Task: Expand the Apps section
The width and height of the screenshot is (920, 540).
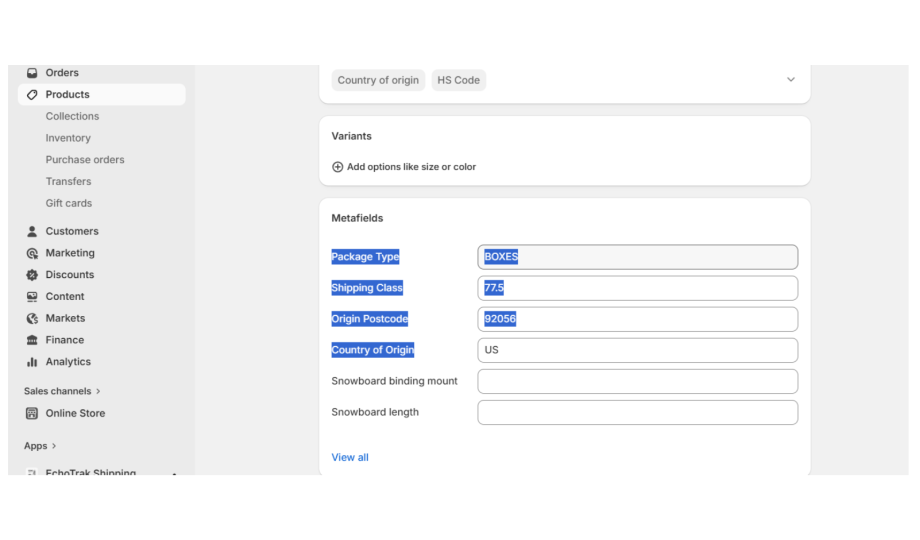Action: 40,446
